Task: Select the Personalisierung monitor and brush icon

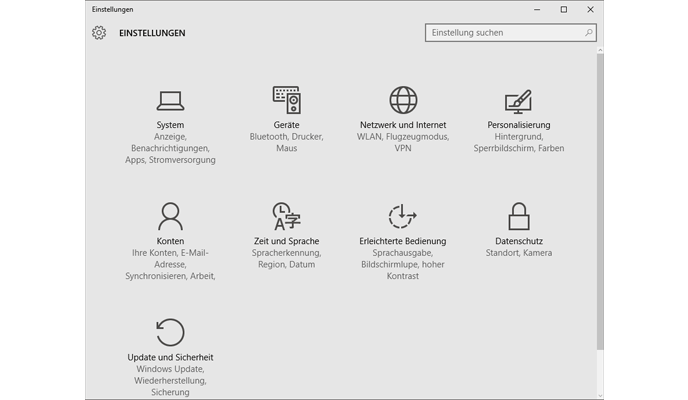Action: pyautogui.click(x=518, y=101)
